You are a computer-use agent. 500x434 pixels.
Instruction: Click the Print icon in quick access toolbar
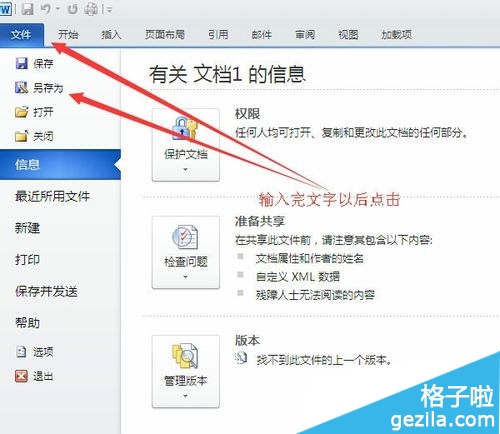(91, 9)
